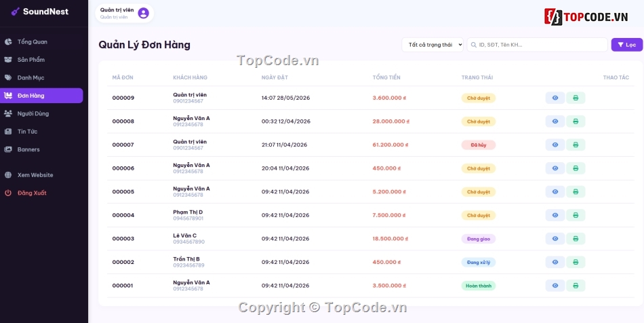Print order 000001 invoice

[x=576, y=285]
